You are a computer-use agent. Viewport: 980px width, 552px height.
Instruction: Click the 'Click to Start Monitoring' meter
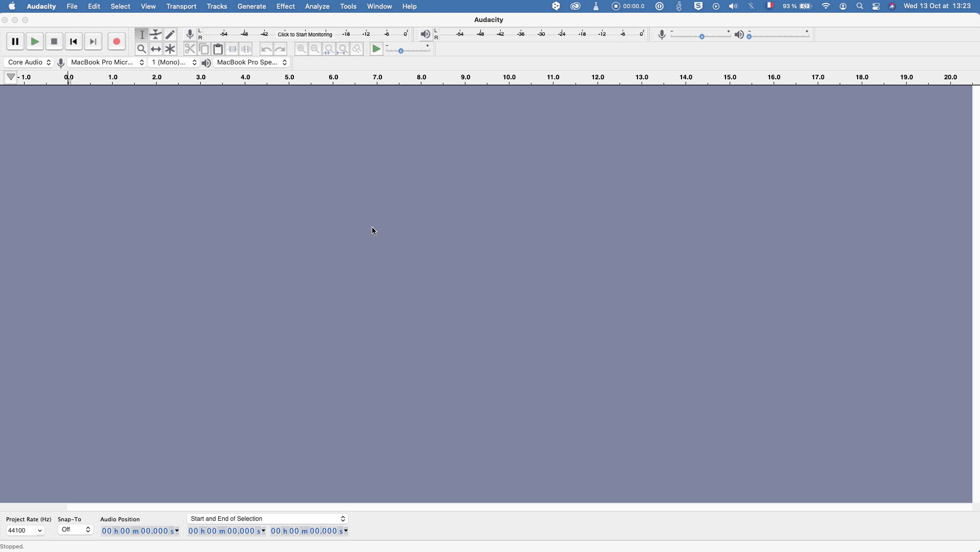click(x=305, y=34)
